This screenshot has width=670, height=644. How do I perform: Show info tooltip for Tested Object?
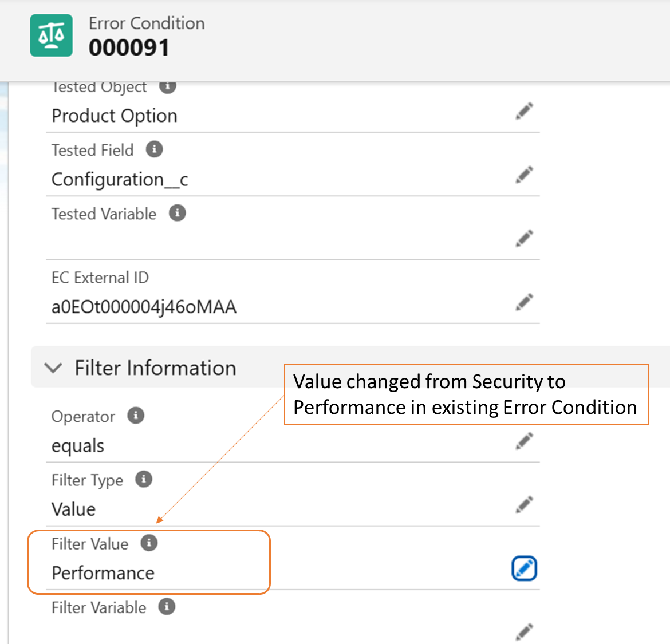pos(167,86)
